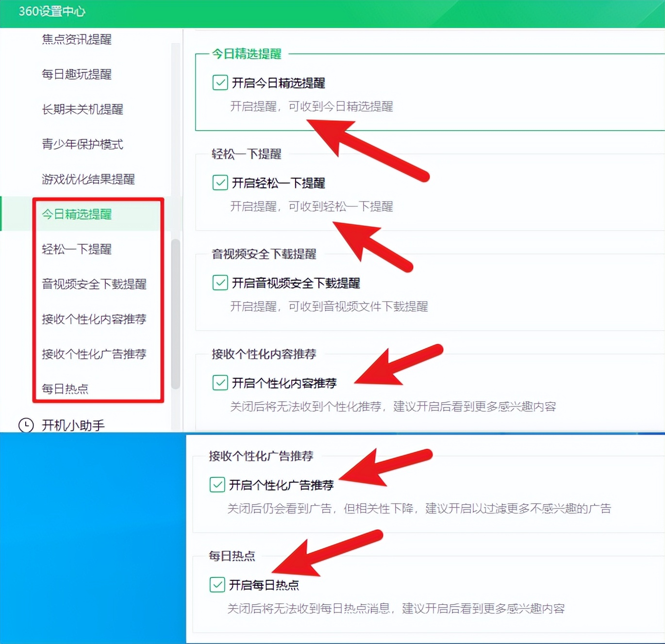Open 轻松一下提醒 settings from sidebar
Image resolution: width=665 pixels, height=644 pixels.
click(76, 249)
